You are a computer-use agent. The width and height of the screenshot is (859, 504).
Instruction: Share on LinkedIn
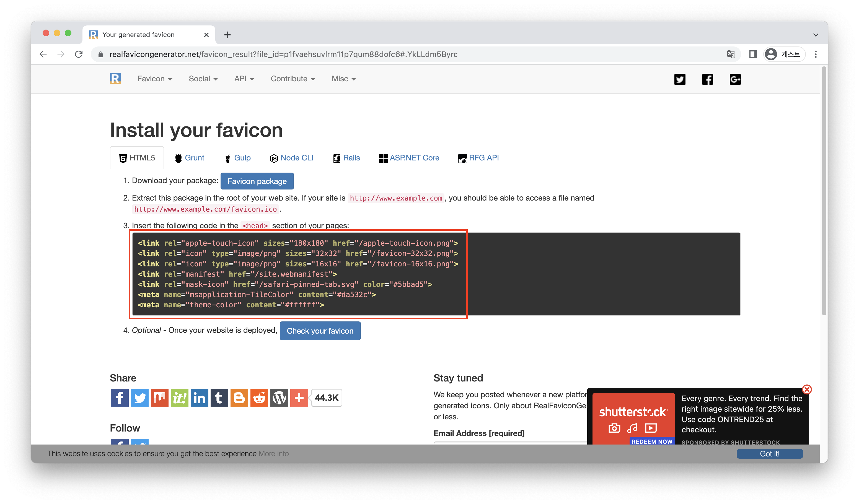tap(199, 397)
